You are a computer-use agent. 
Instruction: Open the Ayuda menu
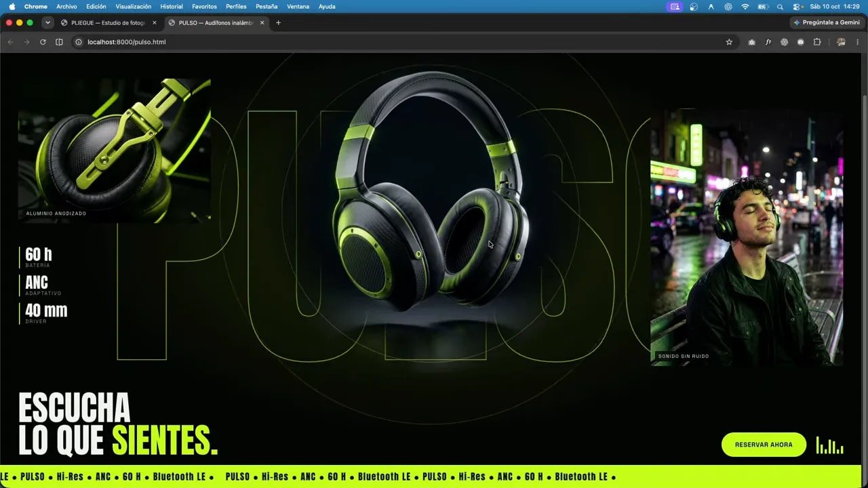327,7
